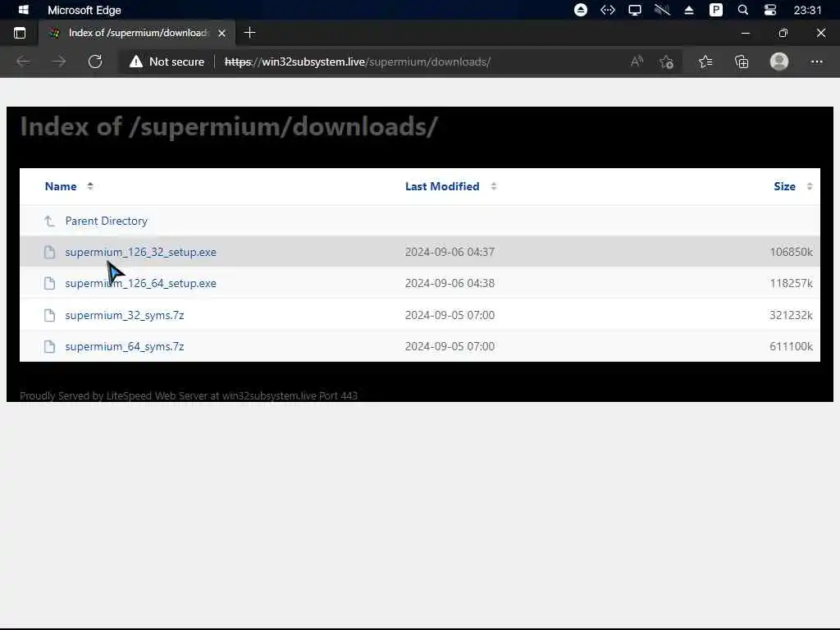Click the eject-circle icon in the top bar
The height and width of the screenshot is (630, 840).
(x=580, y=10)
